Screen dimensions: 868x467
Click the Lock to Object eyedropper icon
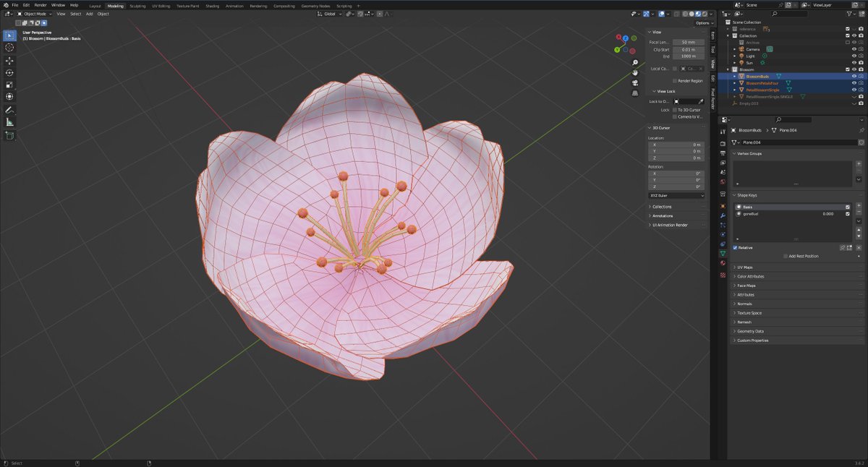[701, 101]
